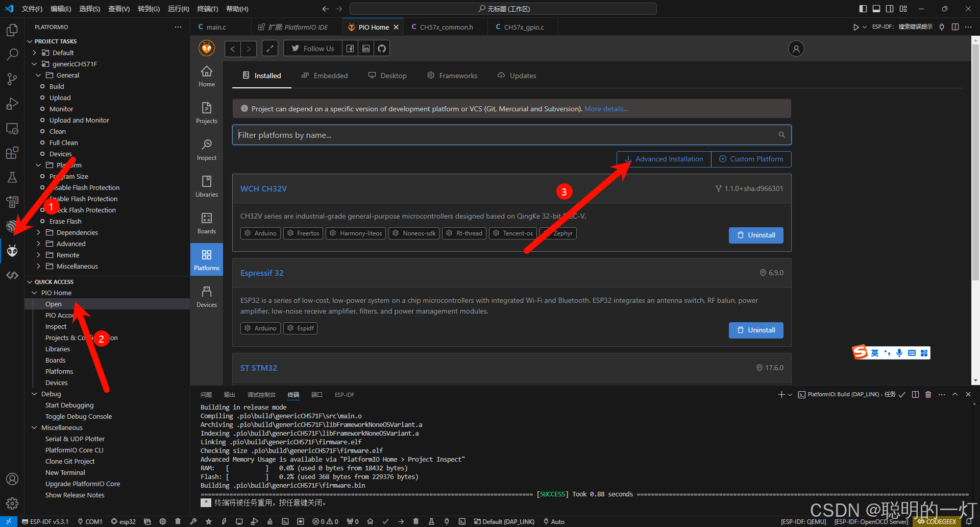The image size is (980, 527).
Task: Select the Libraries icon in PIO sidebar
Action: [206, 185]
